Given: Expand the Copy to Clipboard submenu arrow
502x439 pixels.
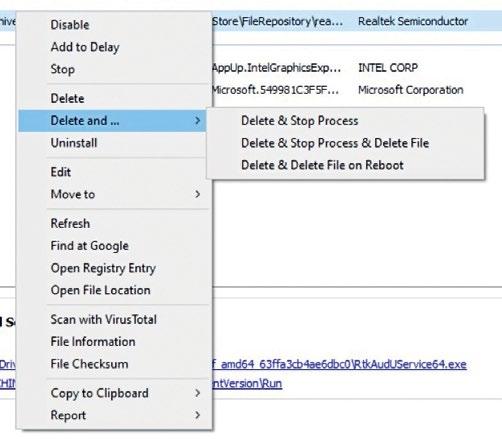Looking at the screenshot, I should (x=198, y=393).
